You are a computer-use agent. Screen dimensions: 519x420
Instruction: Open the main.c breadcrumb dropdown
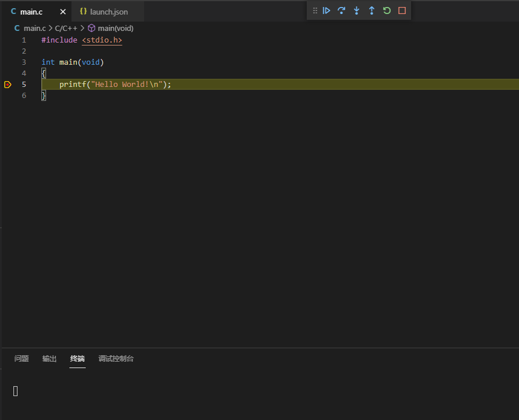34,28
